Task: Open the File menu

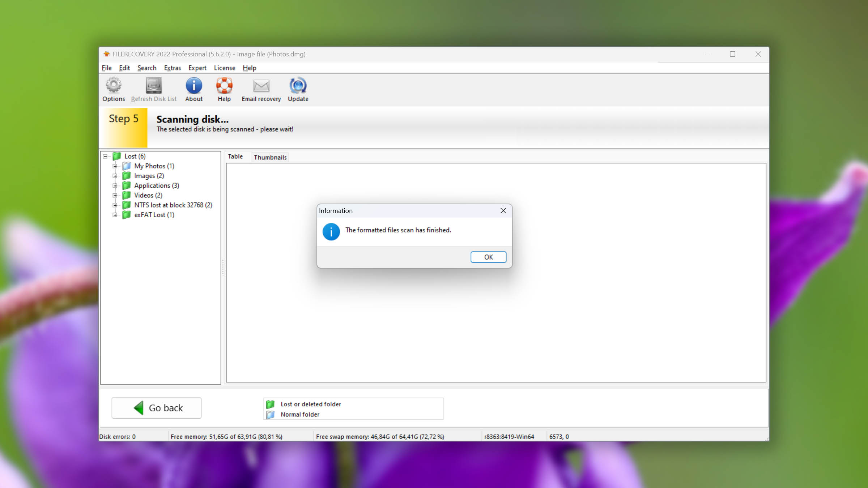Action: pos(107,68)
